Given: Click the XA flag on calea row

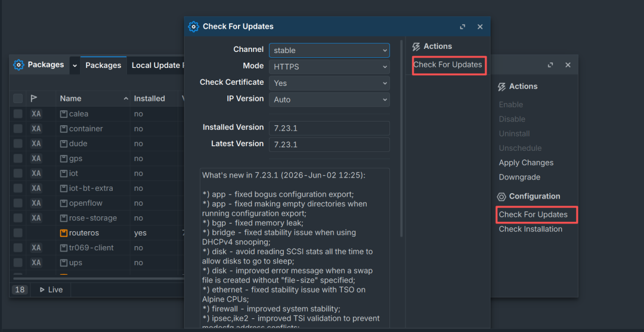Looking at the screenshot, I should click(36, 114).
